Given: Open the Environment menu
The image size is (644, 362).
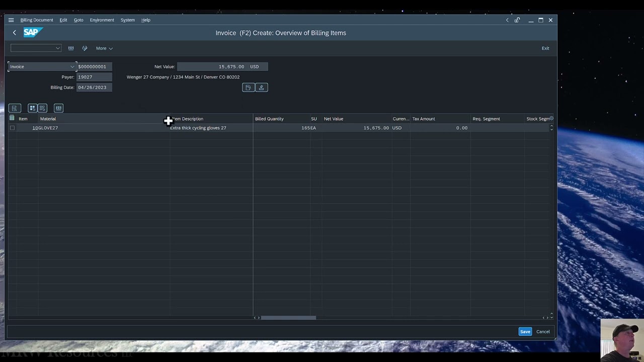Looking at the screenshot, I should (x=102, y=20).
